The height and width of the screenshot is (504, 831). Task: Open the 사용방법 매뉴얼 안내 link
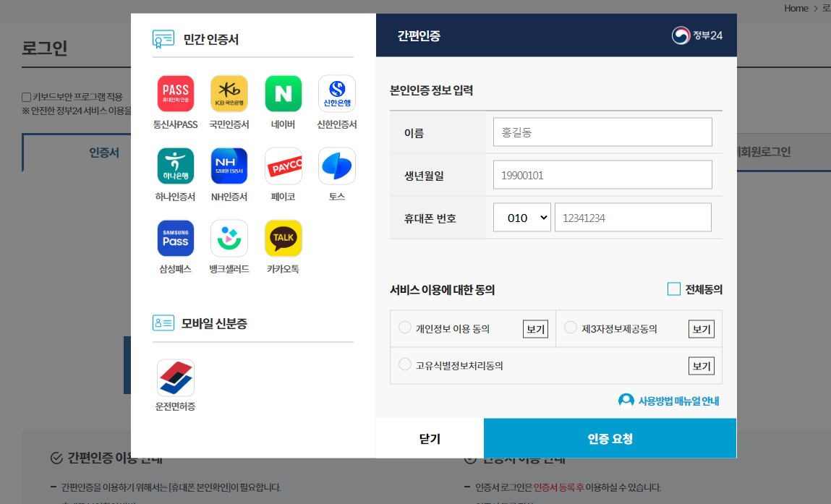678,401
